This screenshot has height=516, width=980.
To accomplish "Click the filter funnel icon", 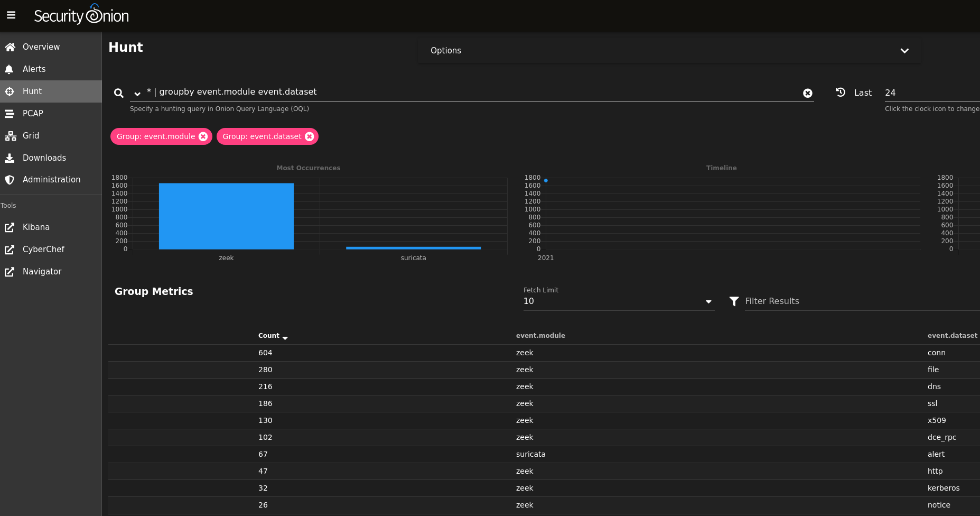I will click(x=734, y=301).
